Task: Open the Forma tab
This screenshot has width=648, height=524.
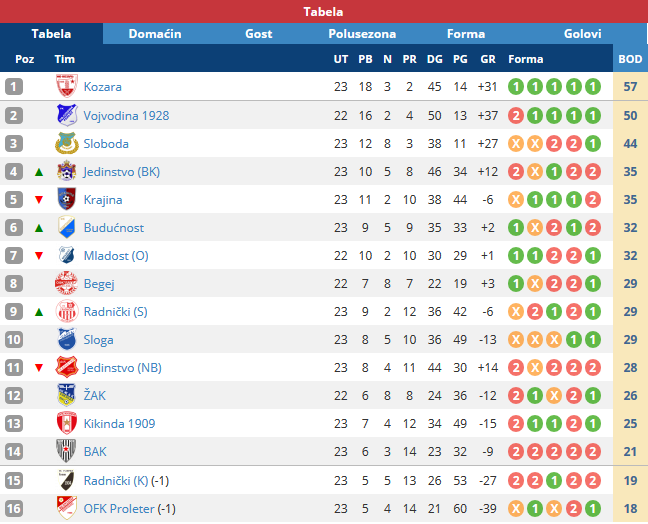Action: tap(466, 34)
